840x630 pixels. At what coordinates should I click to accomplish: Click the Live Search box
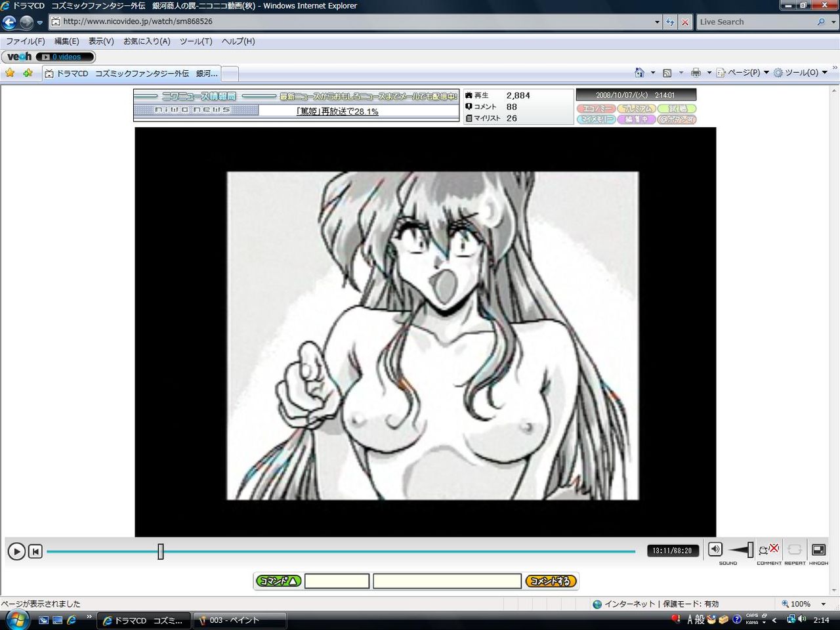point(755,22)
